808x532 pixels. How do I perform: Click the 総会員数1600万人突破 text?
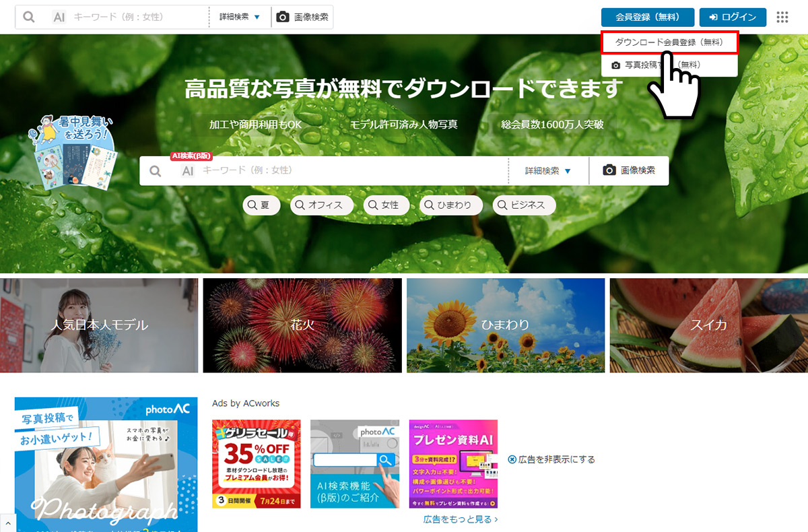(552, 125)
